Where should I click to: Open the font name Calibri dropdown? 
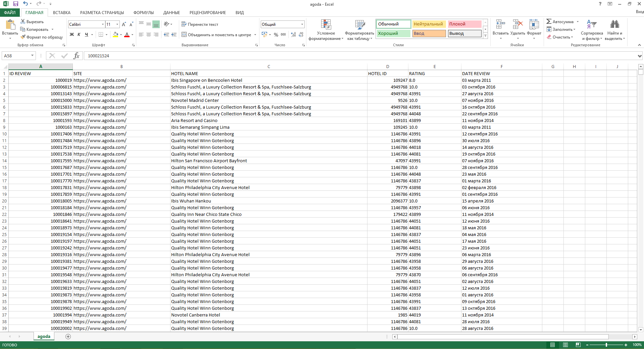tap(103, 24)
